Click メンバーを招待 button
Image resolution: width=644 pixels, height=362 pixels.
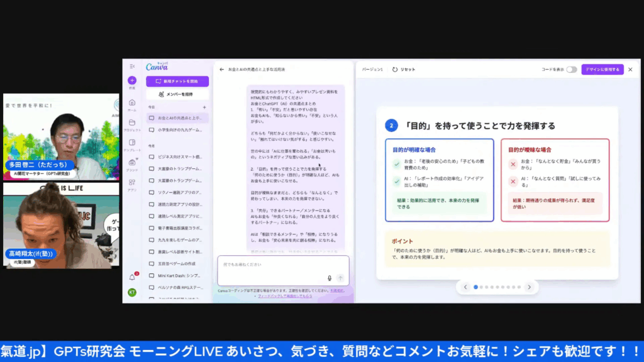(177, 94)
